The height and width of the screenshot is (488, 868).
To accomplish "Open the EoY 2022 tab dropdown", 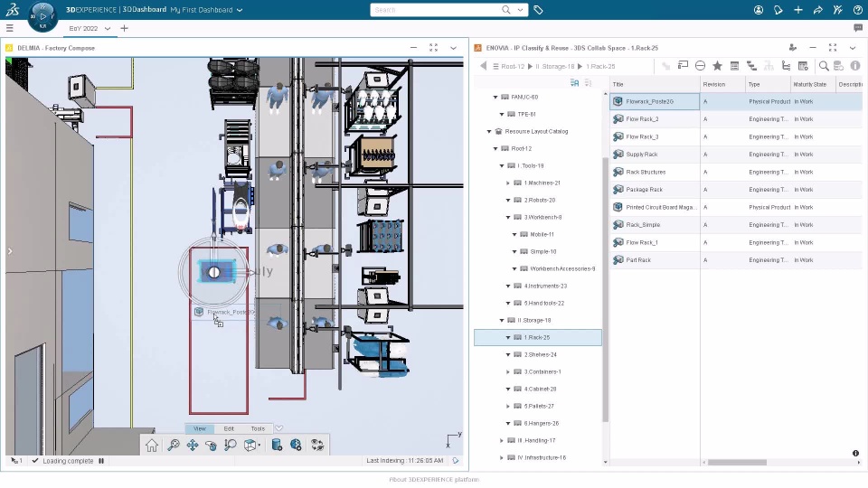I will [x=108, y=28].
